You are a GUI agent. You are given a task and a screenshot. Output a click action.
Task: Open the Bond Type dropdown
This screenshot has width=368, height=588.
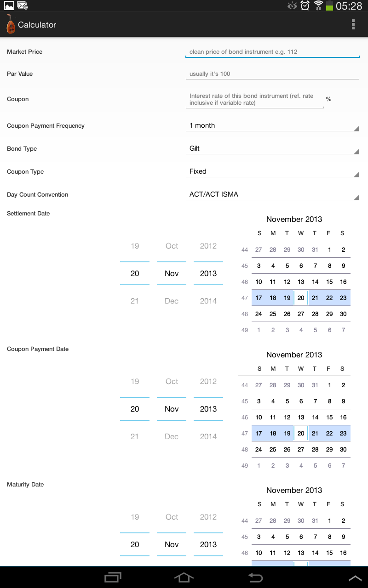[x=272, y=148]
